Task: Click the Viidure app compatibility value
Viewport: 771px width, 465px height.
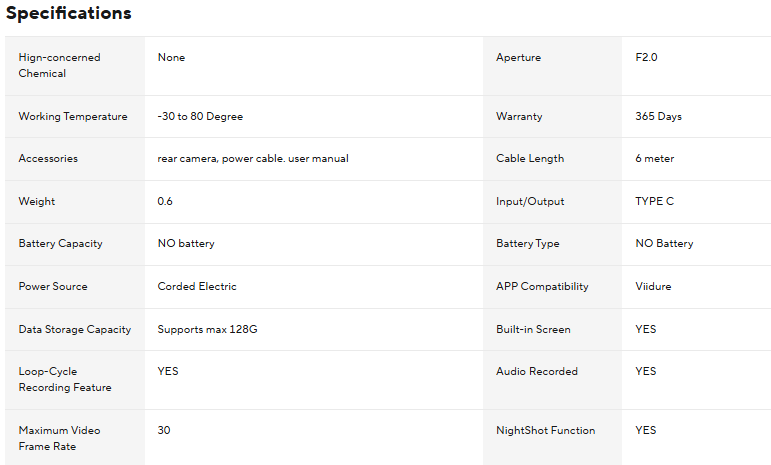Action: 653,287
